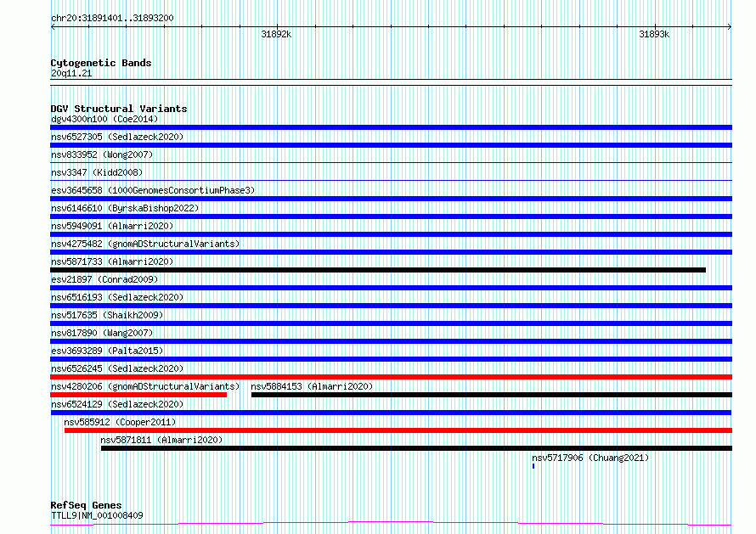Click the esv3645658 blue variant bar
756x534 pixels.
pyautogui.click(x=391, y=199)
